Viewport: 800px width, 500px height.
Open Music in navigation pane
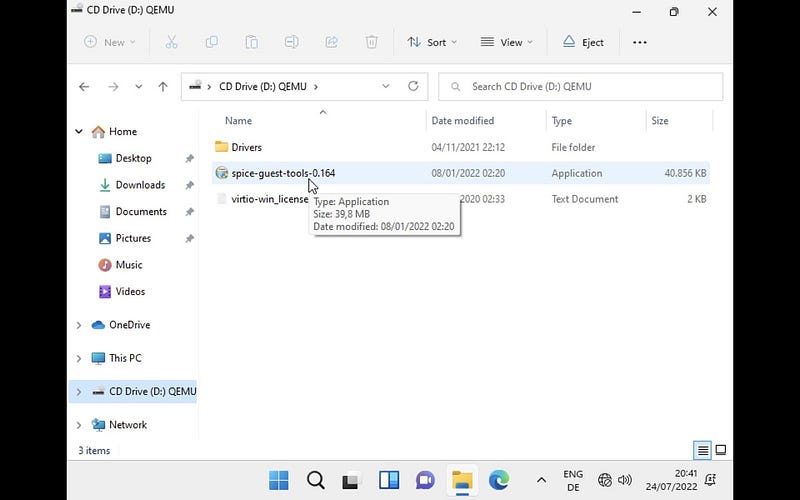[129, 265]
